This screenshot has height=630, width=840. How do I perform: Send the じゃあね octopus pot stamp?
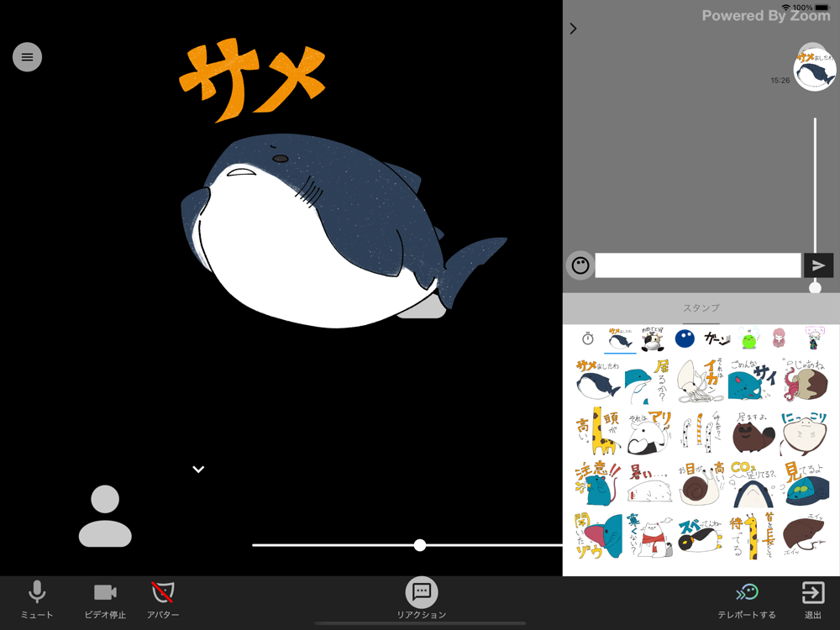[x=804, y=381]
